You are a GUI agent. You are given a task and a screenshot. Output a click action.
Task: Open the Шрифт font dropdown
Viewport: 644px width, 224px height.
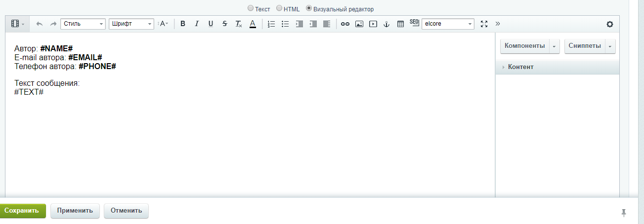click(x=131, y=24)
